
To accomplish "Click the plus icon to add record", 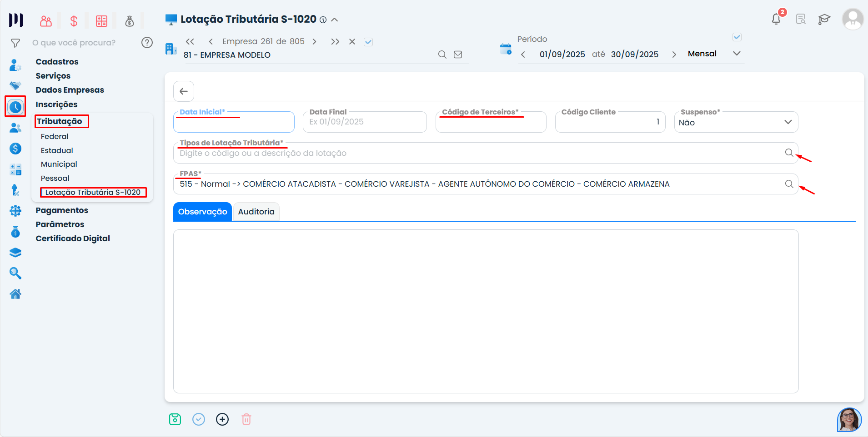I will [222, 419].
